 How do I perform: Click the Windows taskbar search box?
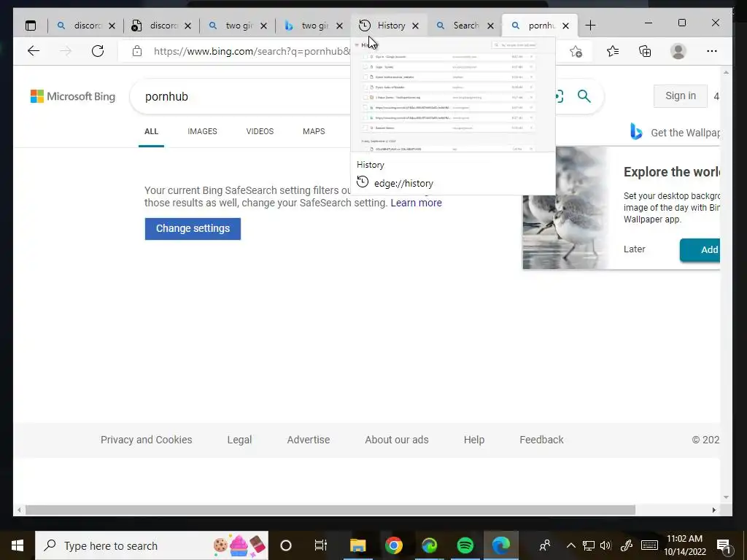pos(152,545)
